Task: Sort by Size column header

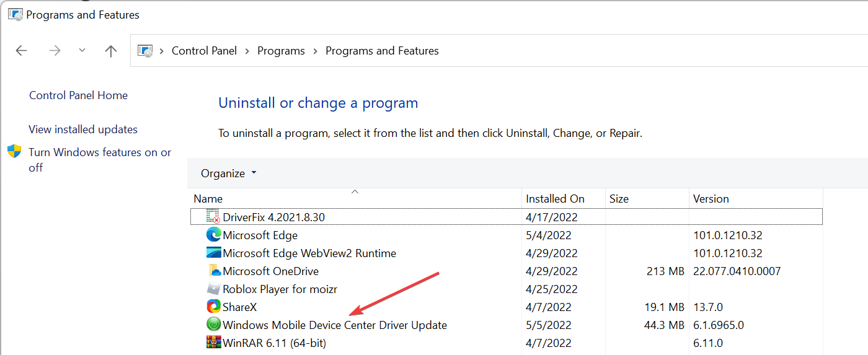Action: [647, 199]
